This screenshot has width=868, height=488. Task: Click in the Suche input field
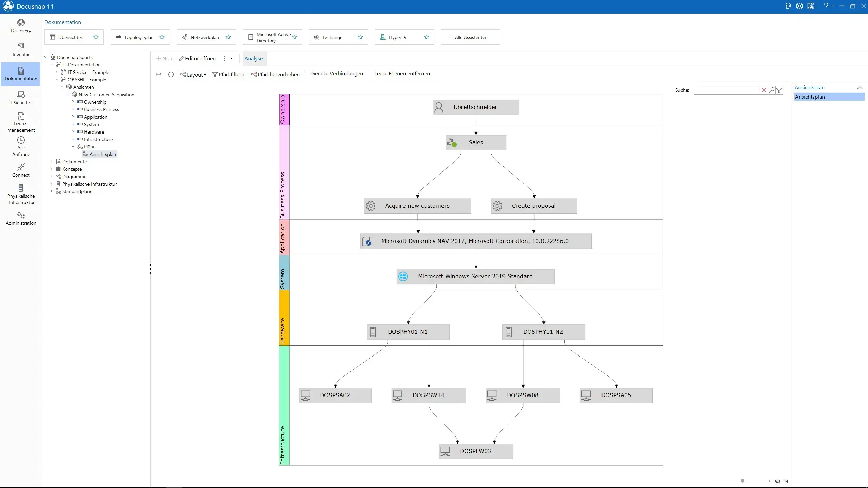pos(727,90)
